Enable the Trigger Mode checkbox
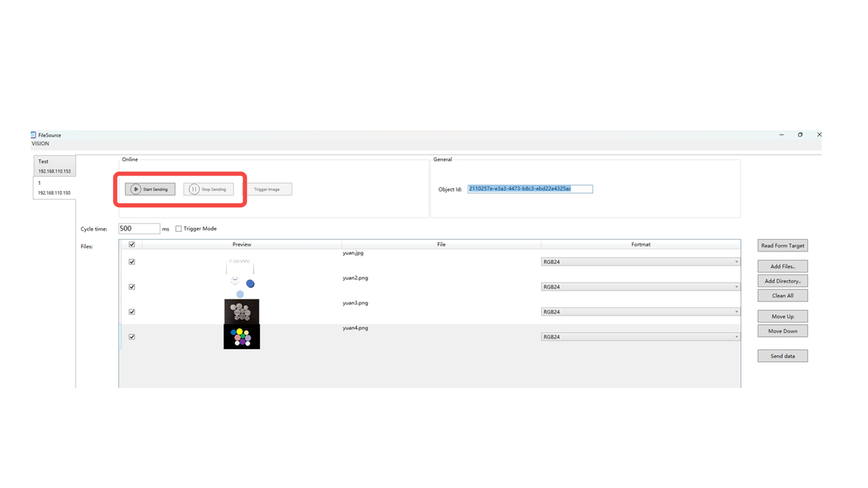Screen dimensions: 868x488 (179, 229)
